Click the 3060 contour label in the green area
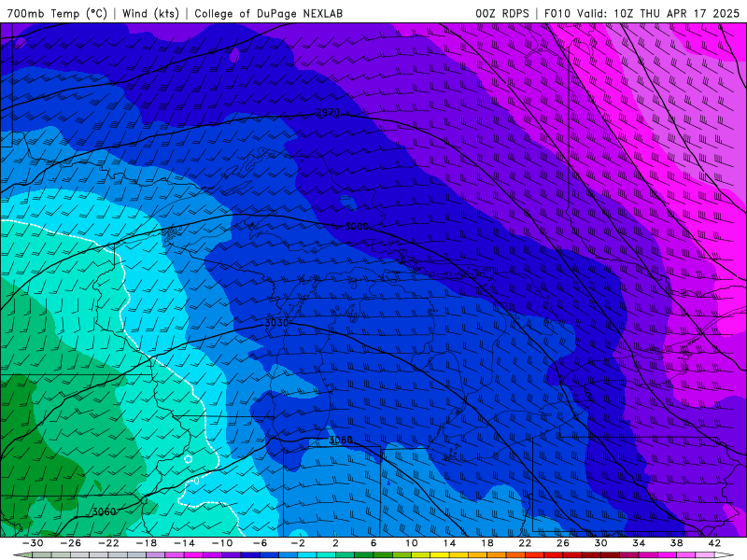This screenshot has width=747, height=560. pos(104,511)
